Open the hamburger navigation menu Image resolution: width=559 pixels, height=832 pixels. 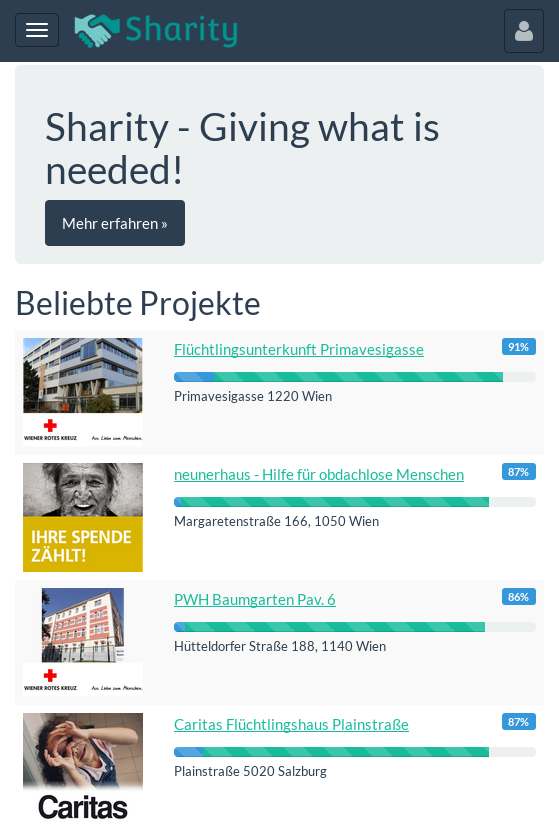[x=37, y=30]
